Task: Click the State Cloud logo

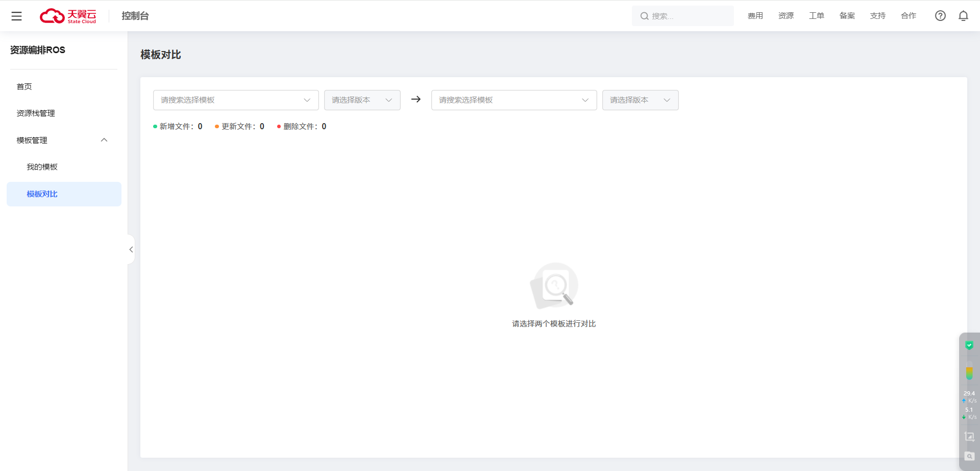Action: (x=68, y=16)
